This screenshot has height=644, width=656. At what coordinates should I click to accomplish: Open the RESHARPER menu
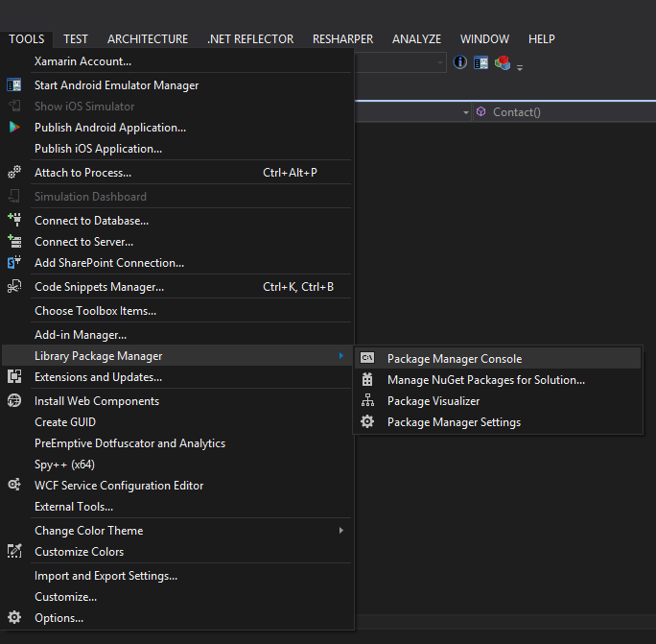pyautogui.click(x=342, y=39)
